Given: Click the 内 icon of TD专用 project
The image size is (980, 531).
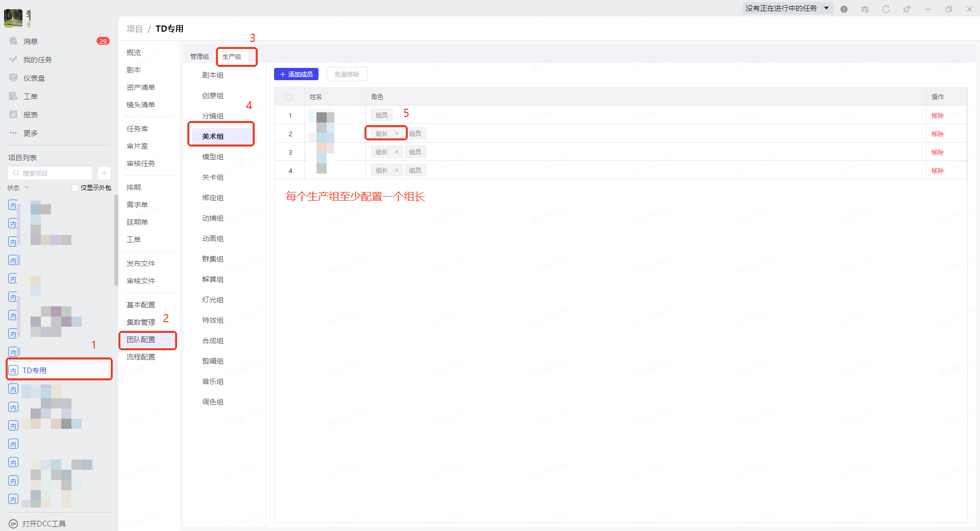Looking at the screenshot, I should (x=14, y=371).
